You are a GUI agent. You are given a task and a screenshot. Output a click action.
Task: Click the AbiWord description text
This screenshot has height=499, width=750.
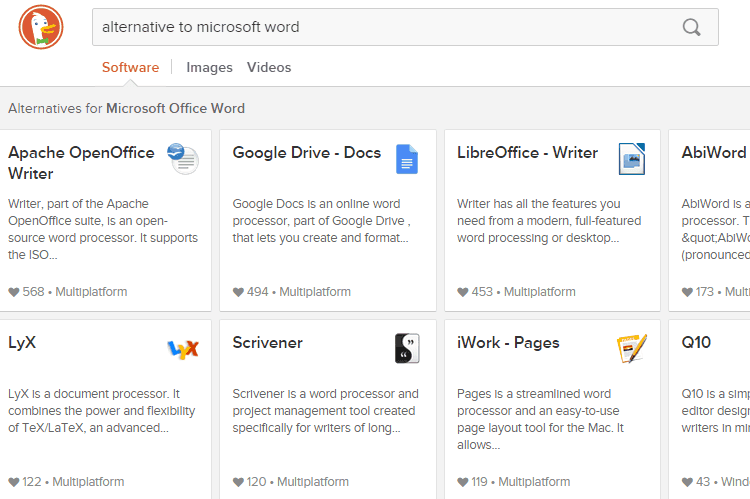click(716, 229)
